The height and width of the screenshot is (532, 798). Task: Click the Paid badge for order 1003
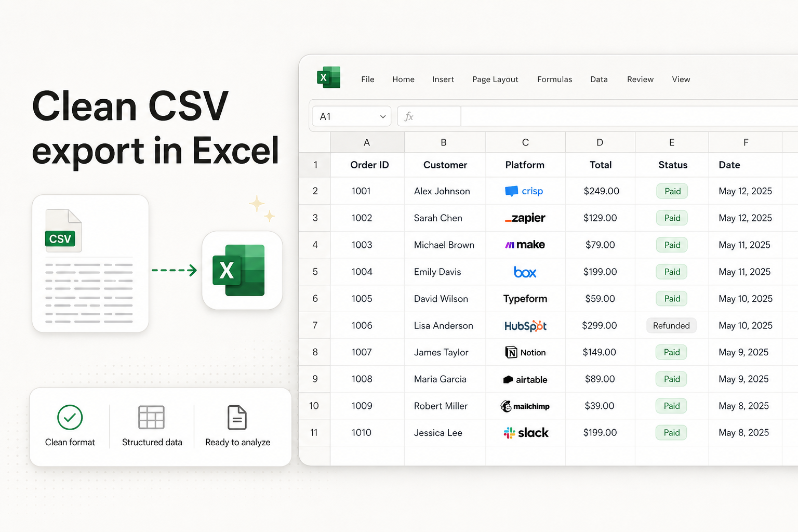tap(672, 245)
